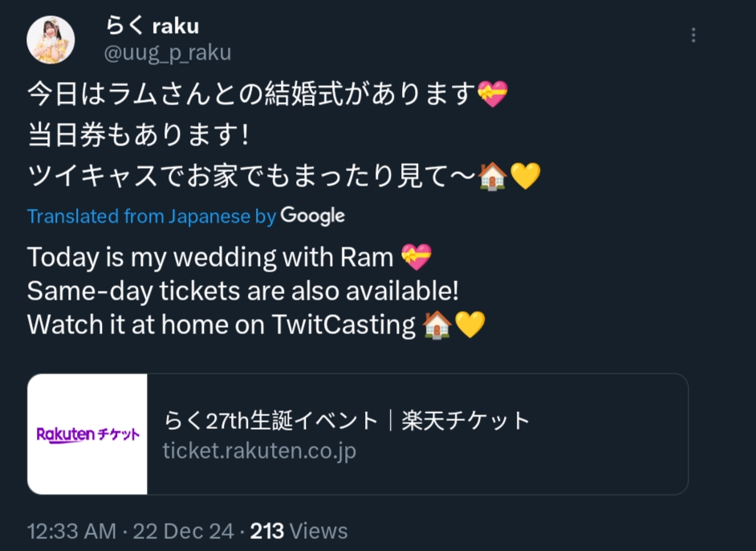
Task: Click the ticket.rakuten.co.jp domain text
Action: [x=259, y=451]
